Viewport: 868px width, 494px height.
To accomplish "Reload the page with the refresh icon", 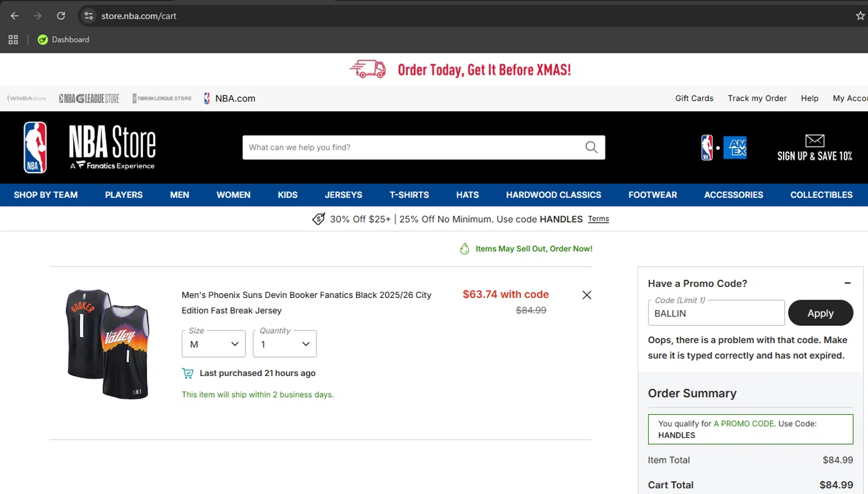I will coord(61,16).
